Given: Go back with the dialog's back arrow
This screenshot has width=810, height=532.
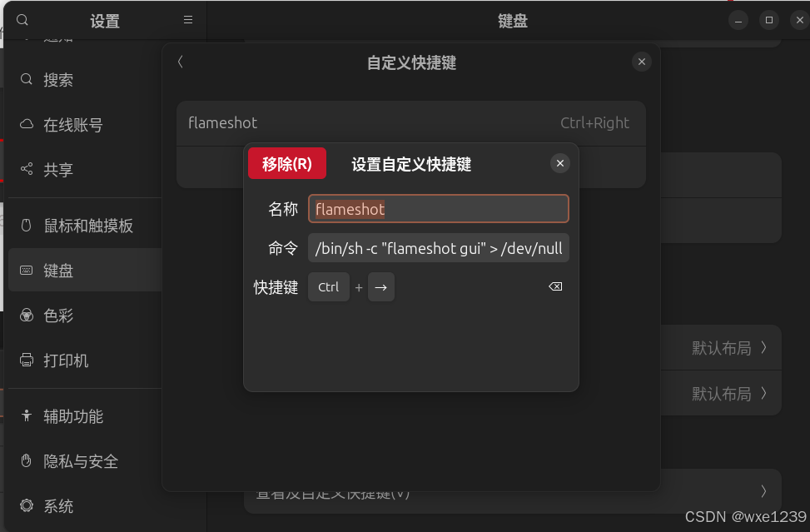Looking at the screenshot, I should 181,62.
